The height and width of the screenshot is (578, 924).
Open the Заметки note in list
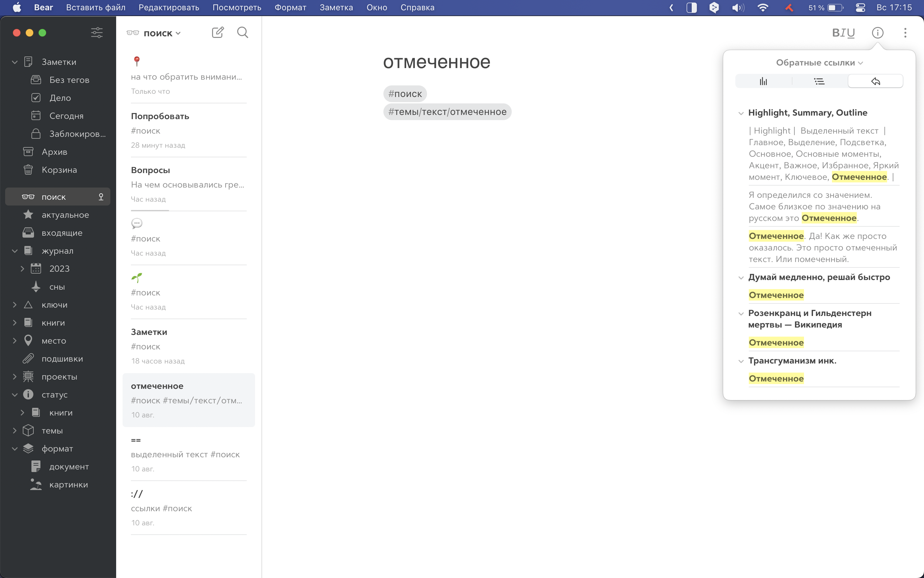point(189,346)
